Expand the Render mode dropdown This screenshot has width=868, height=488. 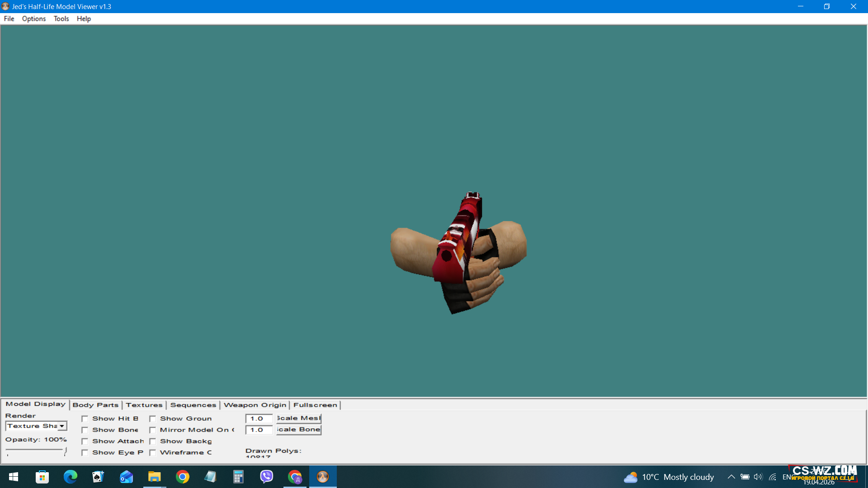(x=62, y=426)
